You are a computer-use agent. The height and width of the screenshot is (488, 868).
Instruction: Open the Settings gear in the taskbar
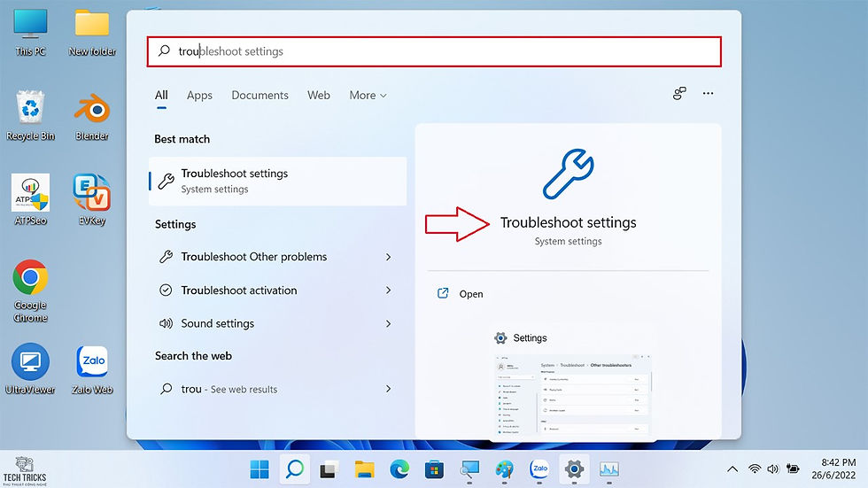[574, 469]
